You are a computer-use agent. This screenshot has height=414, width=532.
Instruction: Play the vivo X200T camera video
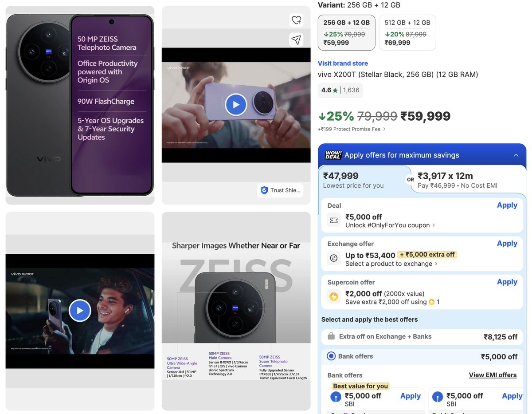[x=236, y=105]
